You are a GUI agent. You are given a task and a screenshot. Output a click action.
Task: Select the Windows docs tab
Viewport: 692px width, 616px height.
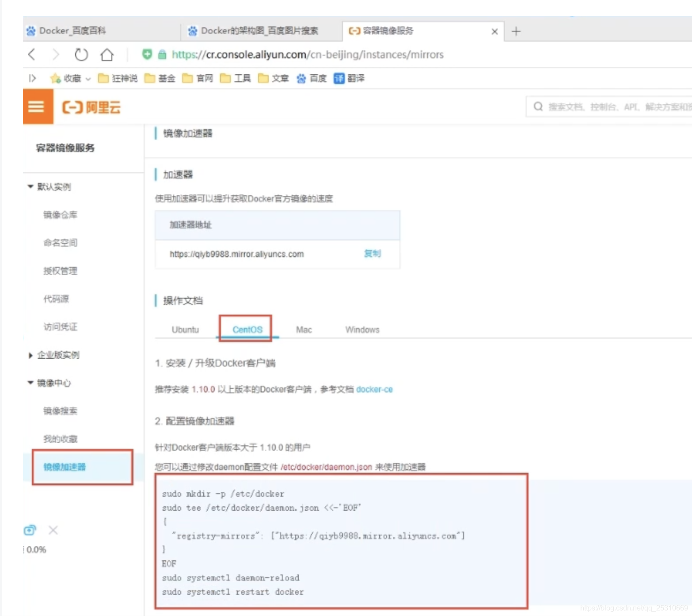(362, 330)
